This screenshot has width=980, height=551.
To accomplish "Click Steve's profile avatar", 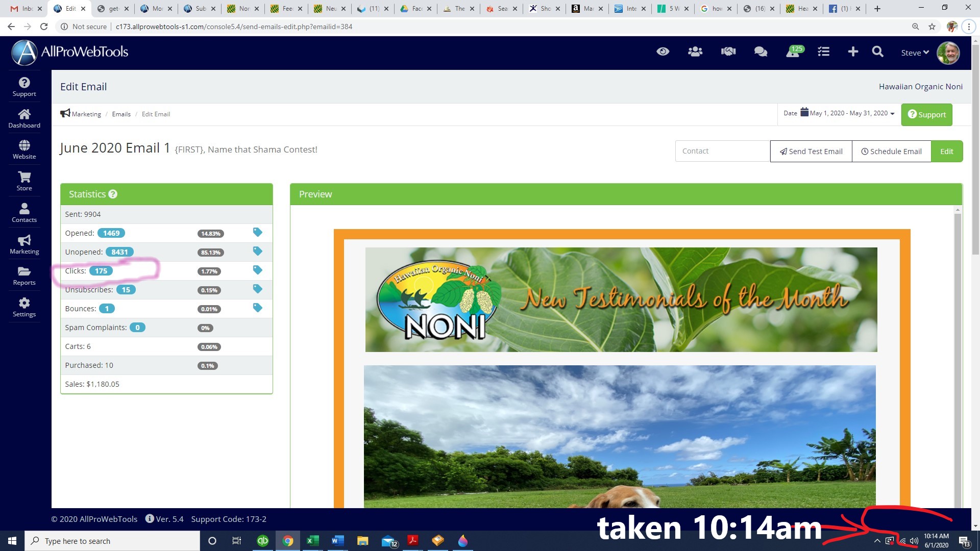I will pos(948,53).
